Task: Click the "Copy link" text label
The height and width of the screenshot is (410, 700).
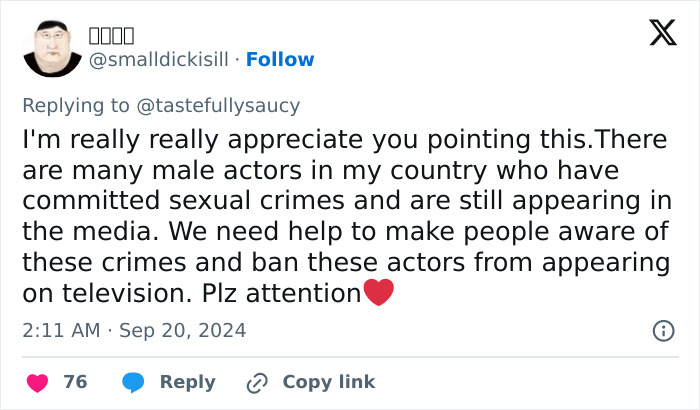Action: pos(329,382)
